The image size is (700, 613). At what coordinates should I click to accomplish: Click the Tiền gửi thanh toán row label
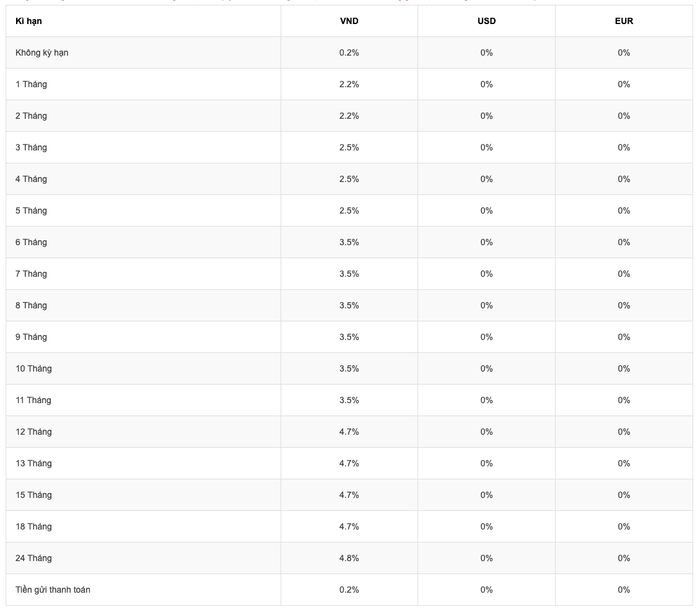[53, 590]
